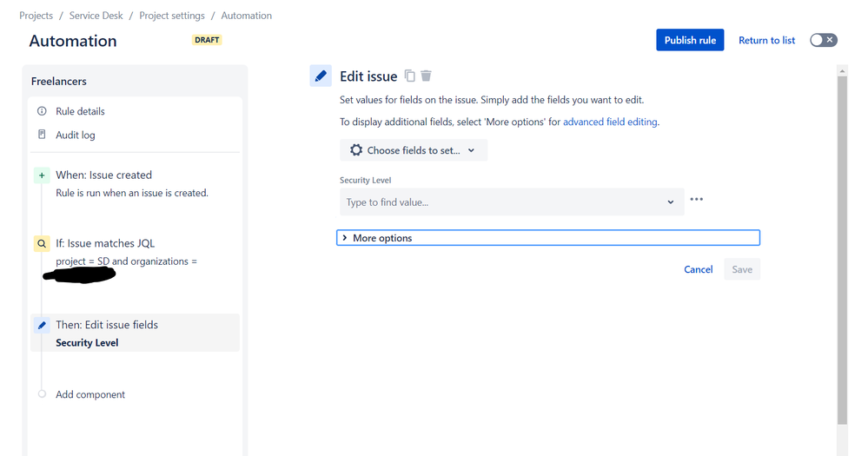The width and height of the screenshot is (868, 456).
Task: Click the Security Level field label
Action: pyautogui.click(x=365, y=181)
